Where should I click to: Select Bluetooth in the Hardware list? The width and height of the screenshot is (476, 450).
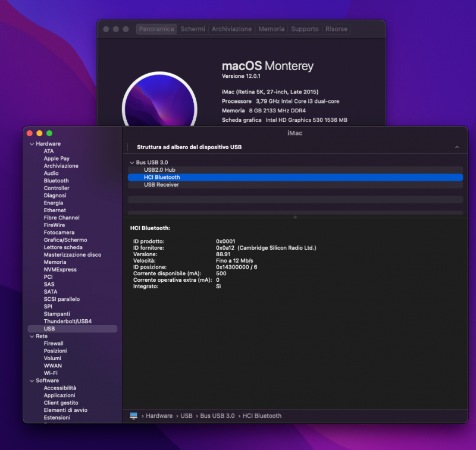click(x=56, y=181)
